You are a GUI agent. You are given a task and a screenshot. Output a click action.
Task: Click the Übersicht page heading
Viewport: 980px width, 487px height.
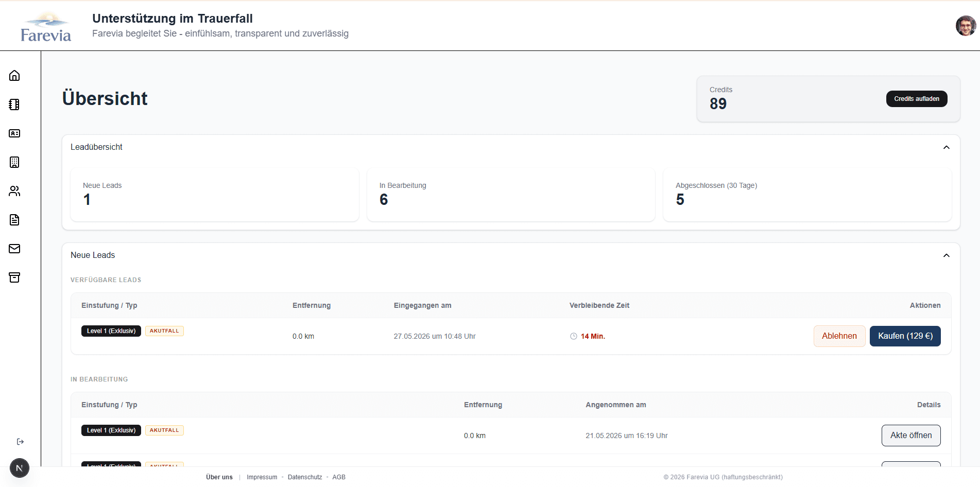105,98
